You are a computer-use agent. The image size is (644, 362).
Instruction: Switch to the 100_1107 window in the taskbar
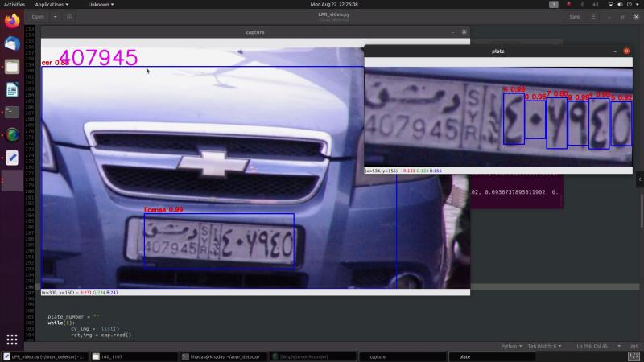[x=134, y=356]
